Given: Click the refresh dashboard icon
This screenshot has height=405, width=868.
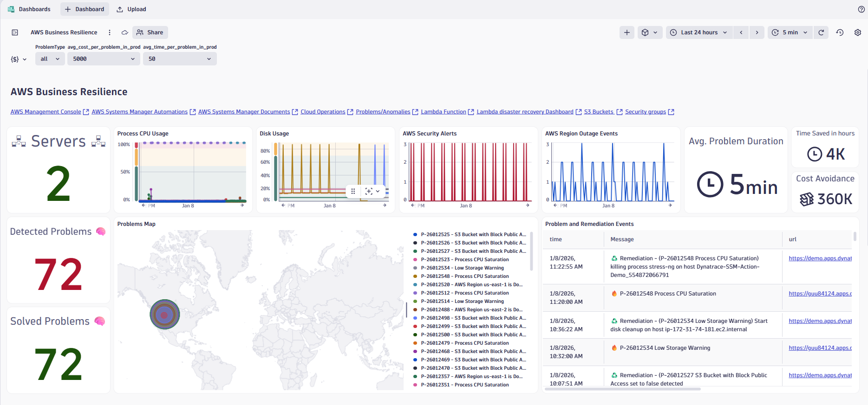Looking at the screenshot, I should click(x=821, y=32).
